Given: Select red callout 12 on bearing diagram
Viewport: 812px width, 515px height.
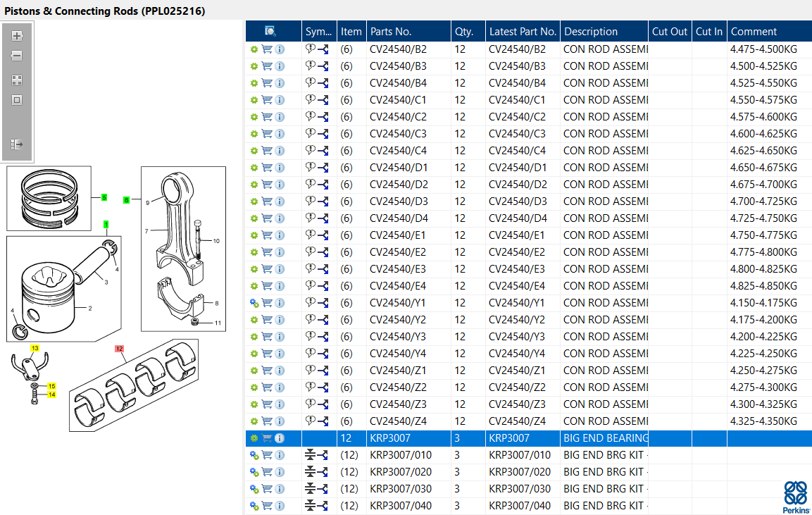Looking at the screenshot, I should click(120, 349).
